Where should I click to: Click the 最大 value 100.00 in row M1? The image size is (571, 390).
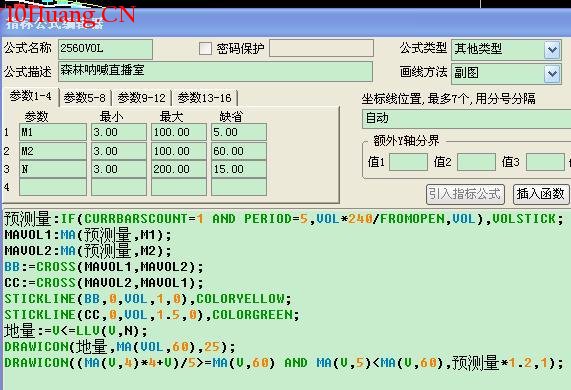coord(179,132)
